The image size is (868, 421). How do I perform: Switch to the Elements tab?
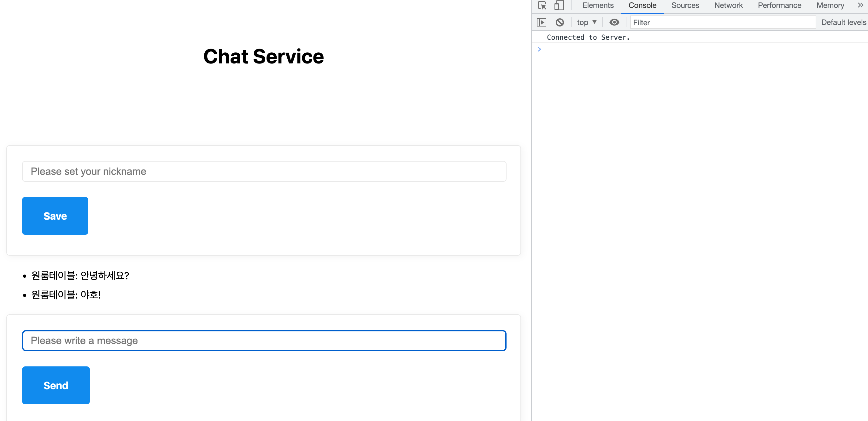click(x=598, y=6)
